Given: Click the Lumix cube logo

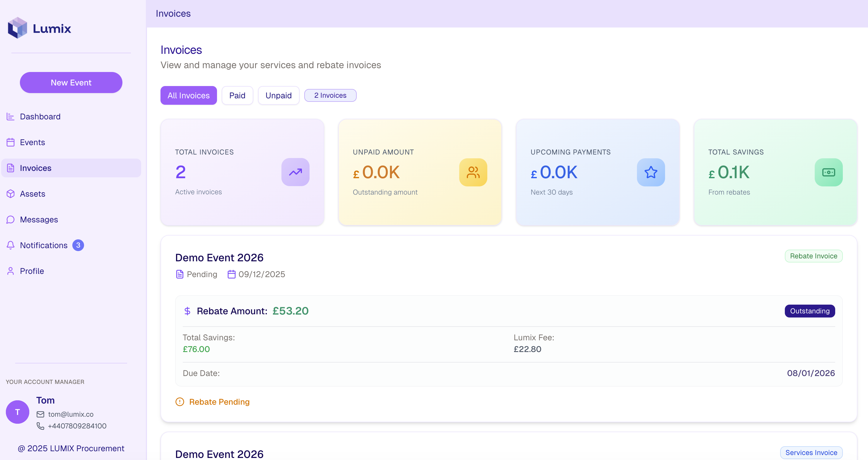Looking at the screenshot, I should (18, 28).
